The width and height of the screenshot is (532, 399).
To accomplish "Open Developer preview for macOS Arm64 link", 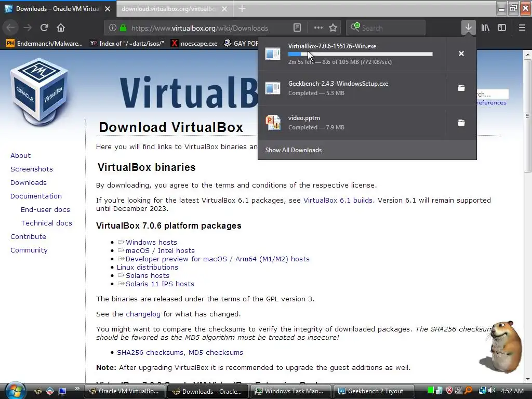I will 218,259.
